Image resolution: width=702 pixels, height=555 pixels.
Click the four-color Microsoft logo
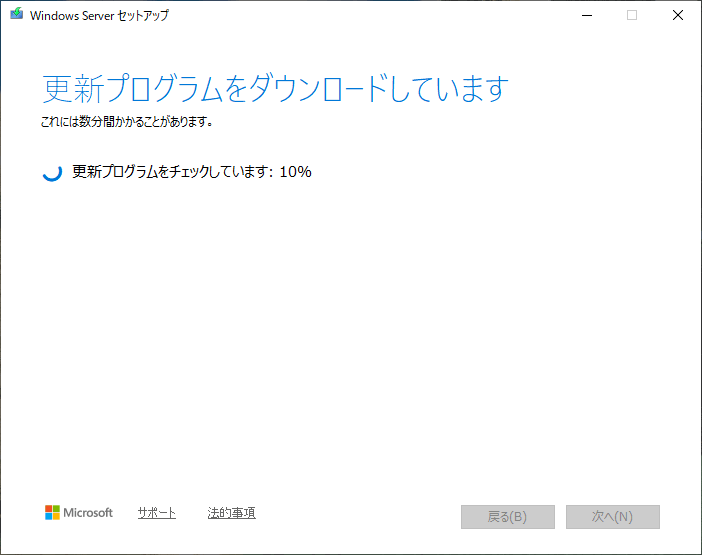[52, 513]
